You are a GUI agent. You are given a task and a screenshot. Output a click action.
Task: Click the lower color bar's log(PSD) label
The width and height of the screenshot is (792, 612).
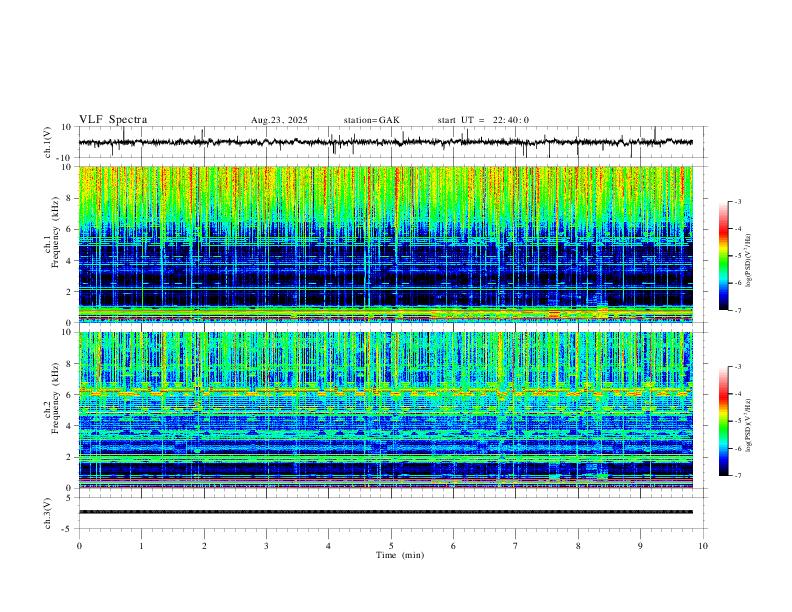(749, 425)
